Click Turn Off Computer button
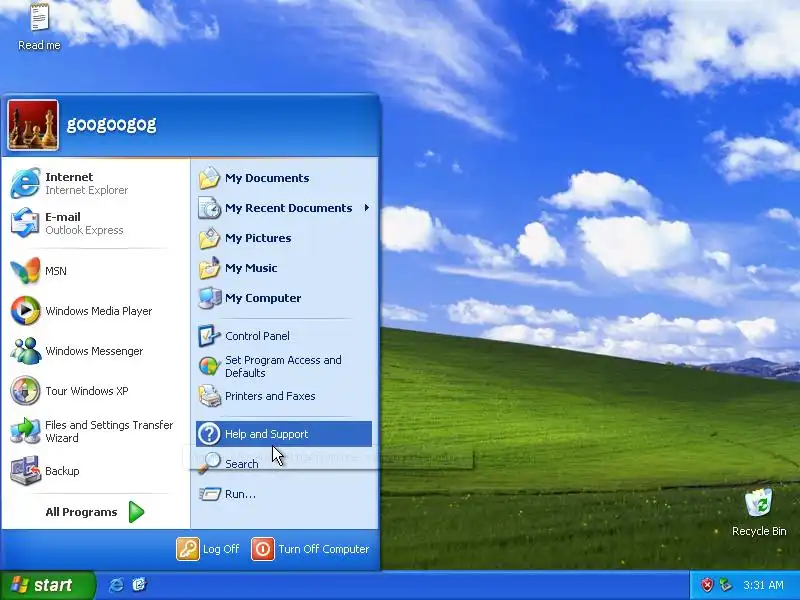800x600 pixels. coord(310,549)
